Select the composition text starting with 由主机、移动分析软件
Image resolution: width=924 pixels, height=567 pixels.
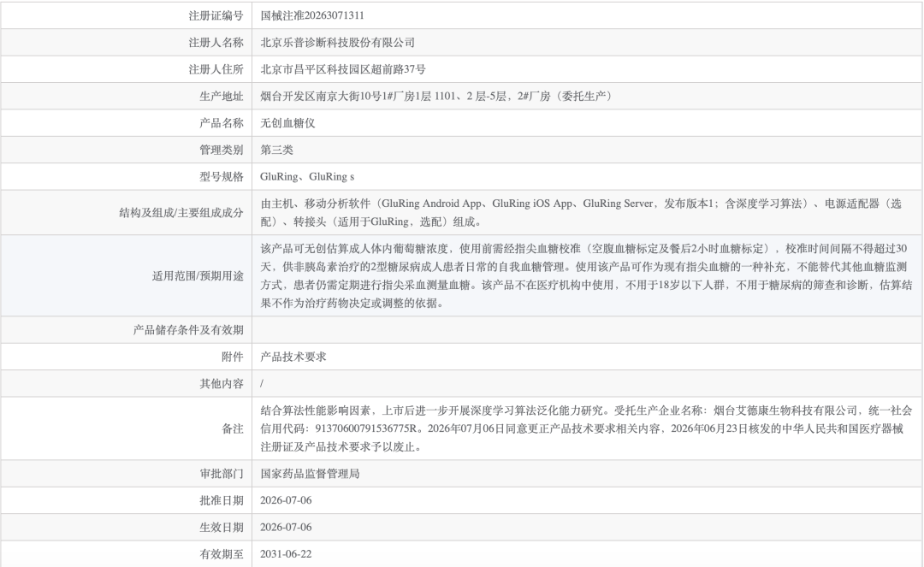tap(581, 213)
